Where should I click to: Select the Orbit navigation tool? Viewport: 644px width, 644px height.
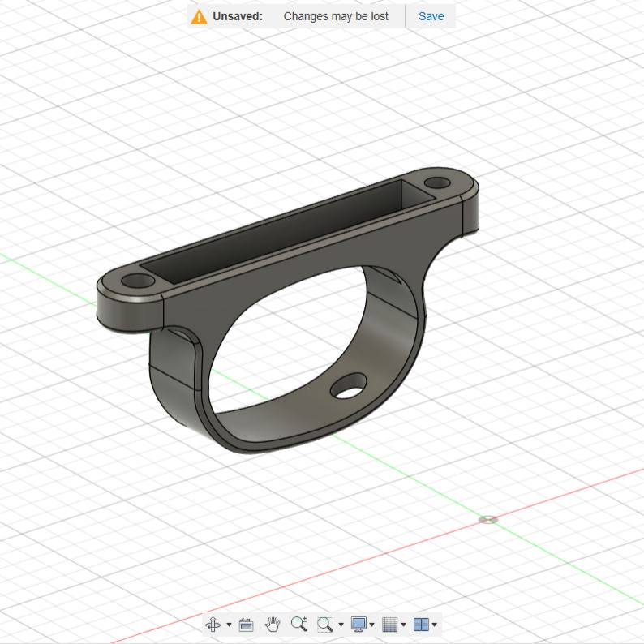[213, 625]
